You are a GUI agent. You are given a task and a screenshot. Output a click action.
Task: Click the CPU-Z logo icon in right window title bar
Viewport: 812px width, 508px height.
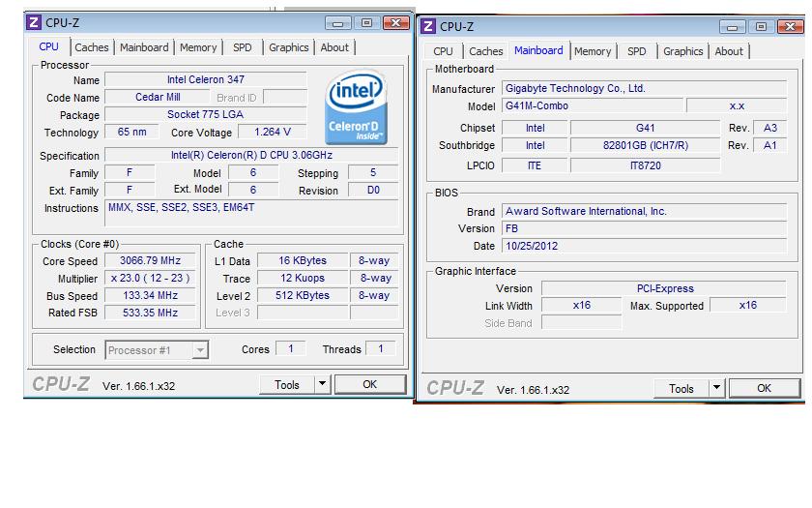pyautogui.click(x=427, y=26)
